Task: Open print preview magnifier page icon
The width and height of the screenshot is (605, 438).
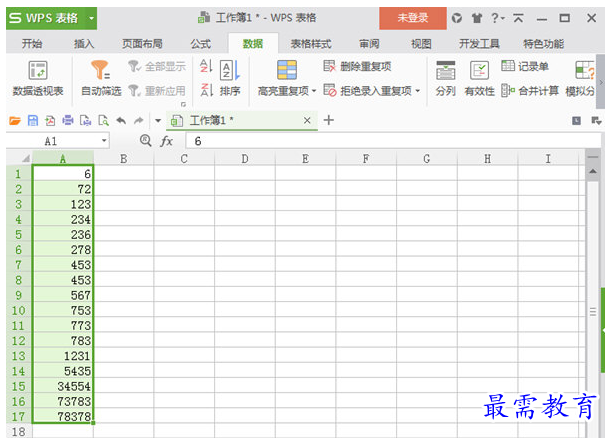Action: (x=103, y=121)
